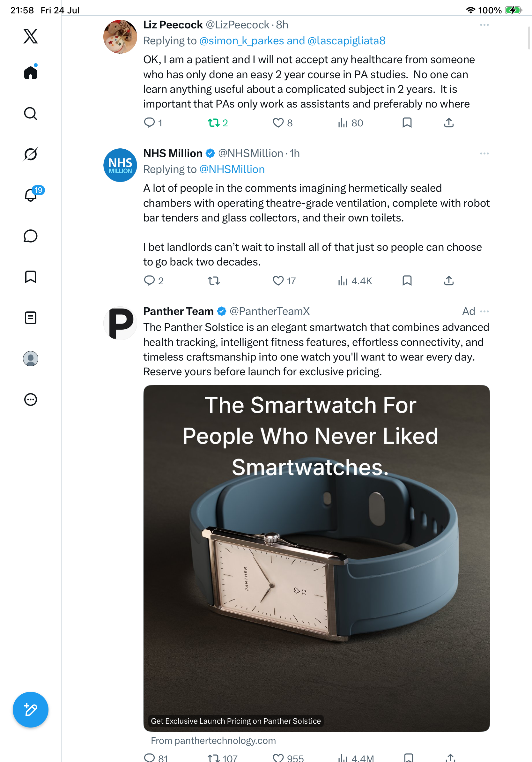Open Messages chat bubble in sidebar
Viewport: 532px width, 762px height.
[x=31, y=236]
